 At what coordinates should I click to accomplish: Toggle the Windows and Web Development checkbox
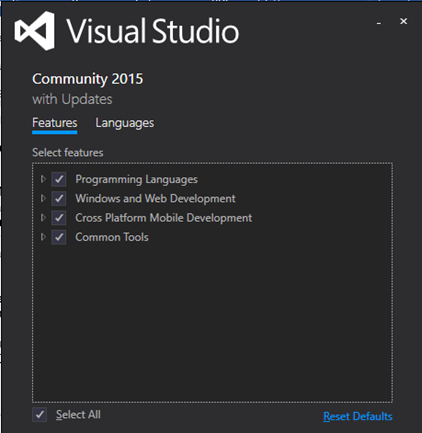[59, 199]
